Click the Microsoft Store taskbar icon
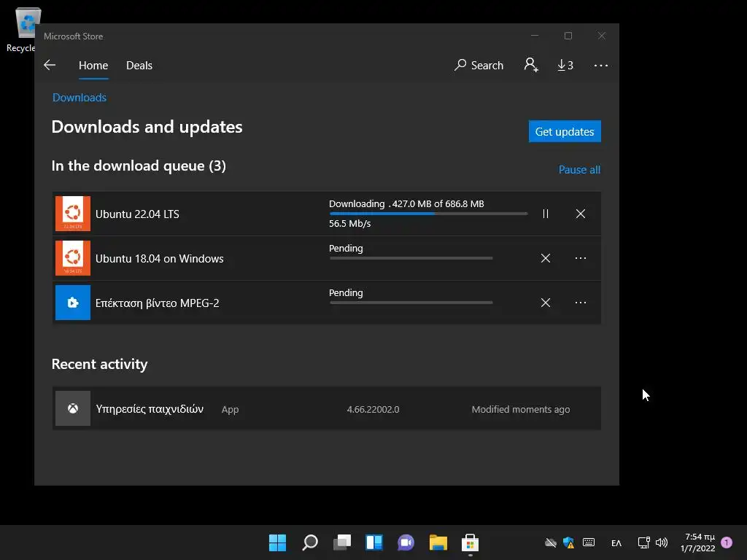Image resolution: width=747 pixels, height=560 pixels. [471, 542]
